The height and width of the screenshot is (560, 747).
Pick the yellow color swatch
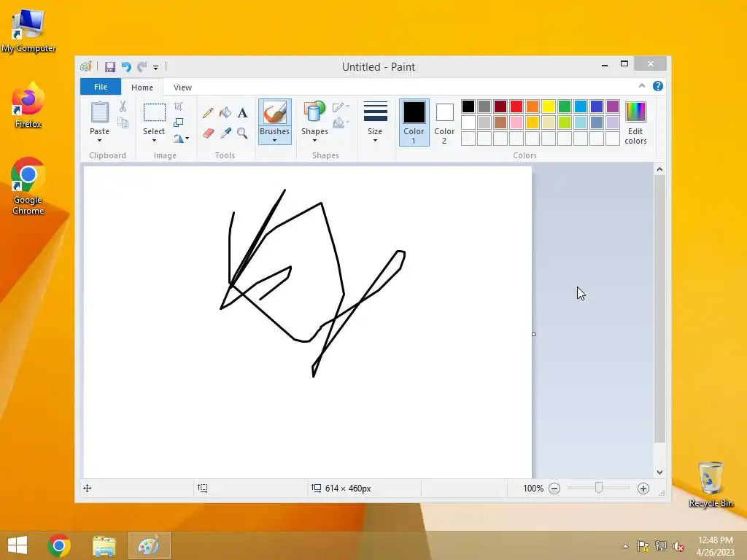[549, 106]
